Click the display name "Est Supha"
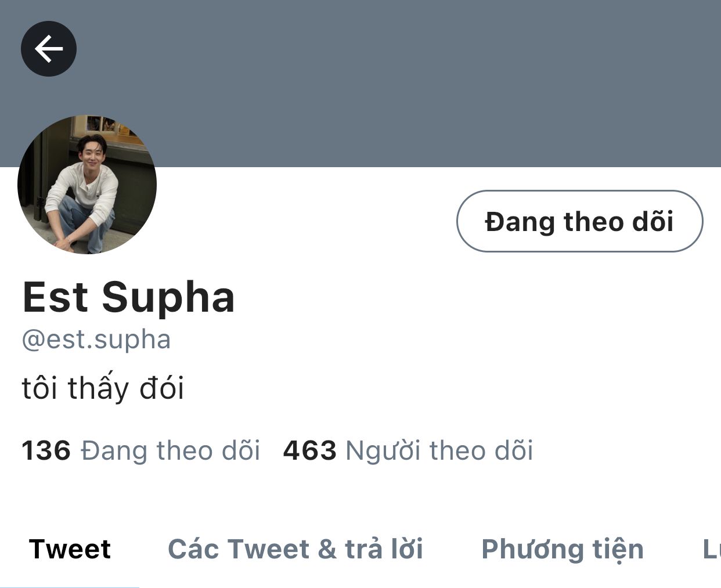This screenshot has height=588, width=721. click(x=128, y=297)
